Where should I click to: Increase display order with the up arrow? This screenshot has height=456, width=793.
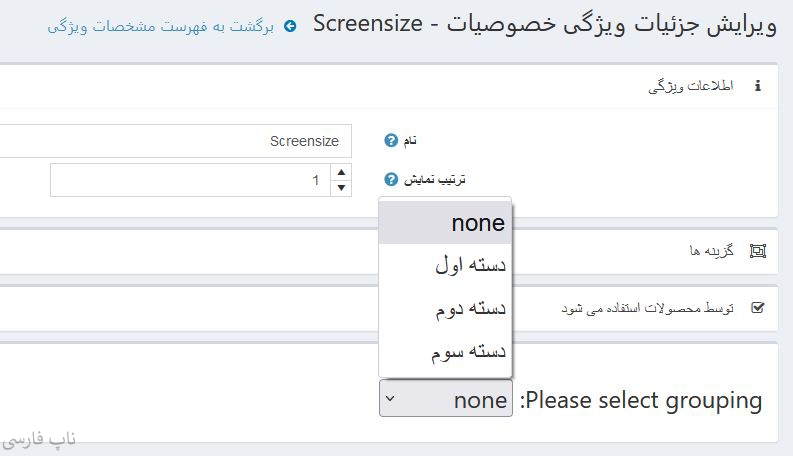(342, 172)
